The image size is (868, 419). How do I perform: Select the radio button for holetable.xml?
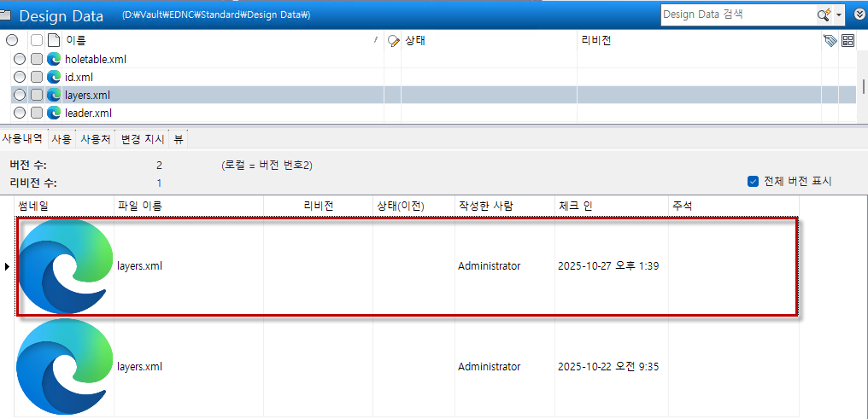click(20, 59)
